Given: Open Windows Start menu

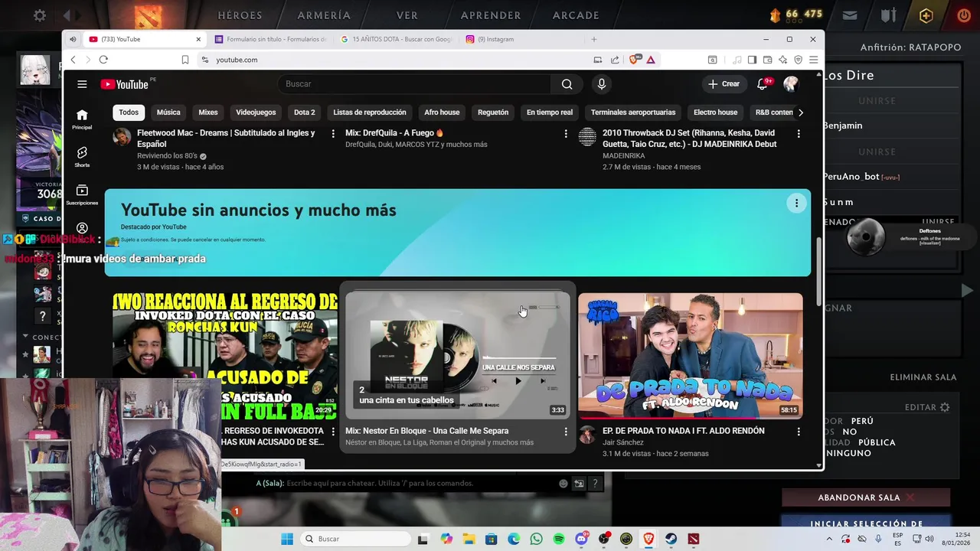Looking at the screenshot, I should point(287,539).
